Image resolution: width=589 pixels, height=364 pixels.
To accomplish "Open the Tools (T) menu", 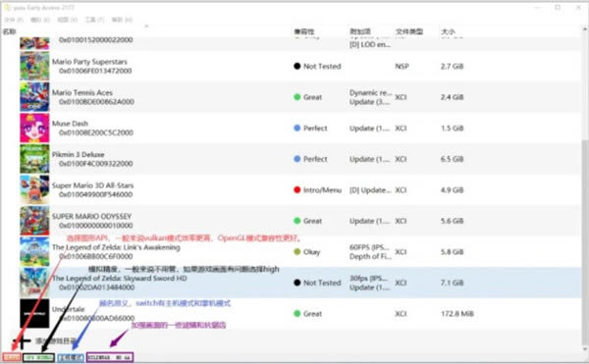I will point(94,20).
